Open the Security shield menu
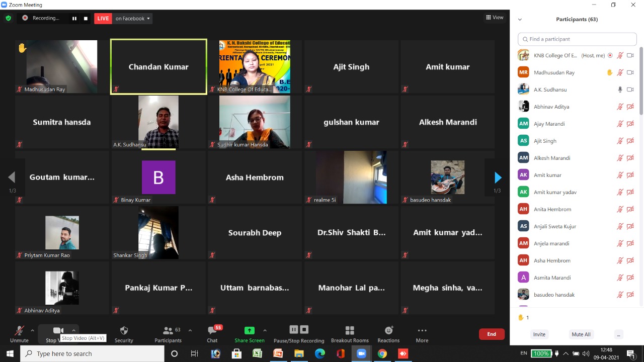This screenshot has width=644, height=362. point(124,334)
